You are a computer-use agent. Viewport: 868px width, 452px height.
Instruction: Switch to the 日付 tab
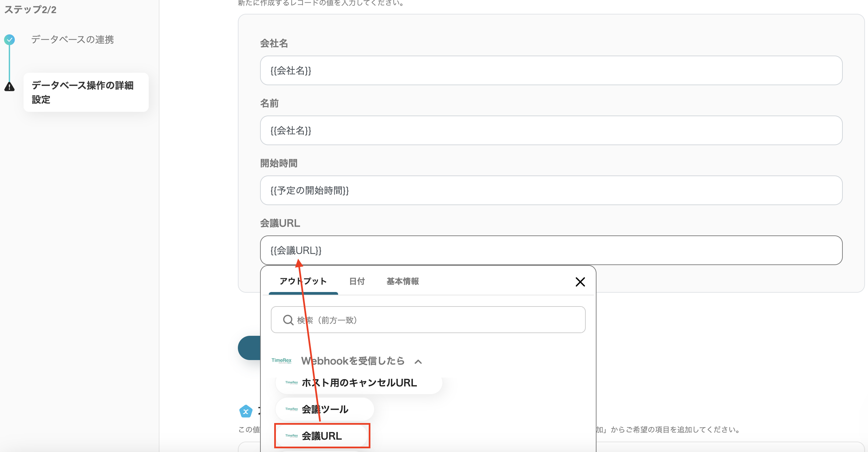coord(357,281)
